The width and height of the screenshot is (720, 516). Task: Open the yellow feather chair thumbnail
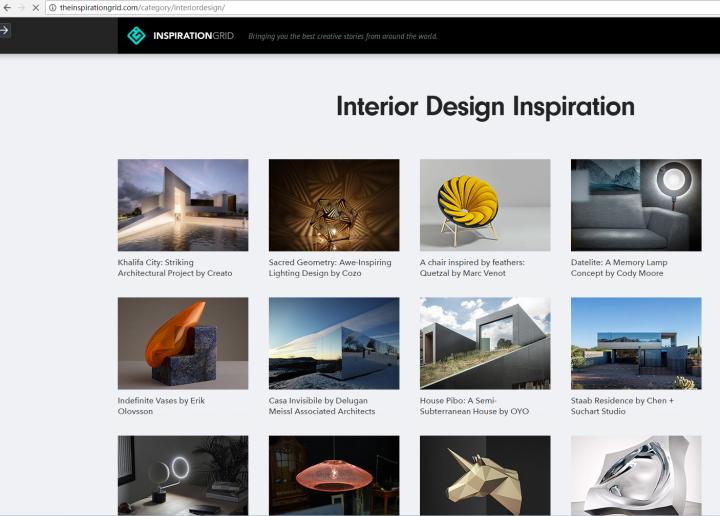tap(485, 205)
